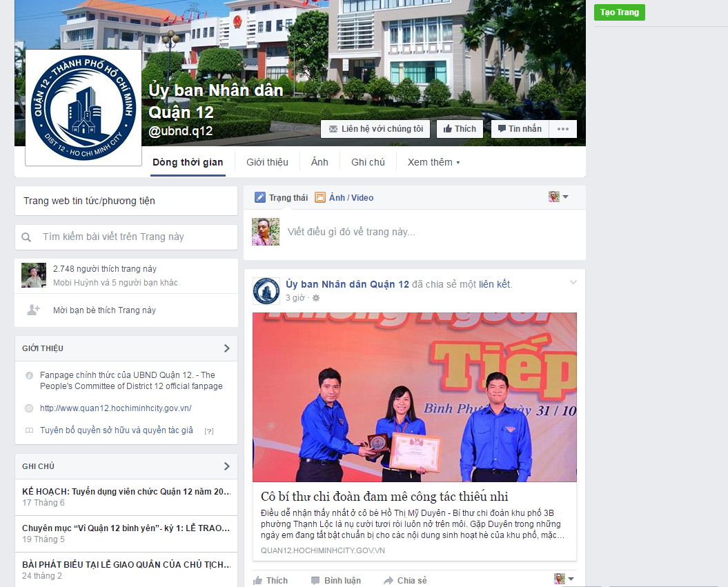Click the photo icon beside Ảnh / Video
728x587 pixels.
click(x=320, y=198)
